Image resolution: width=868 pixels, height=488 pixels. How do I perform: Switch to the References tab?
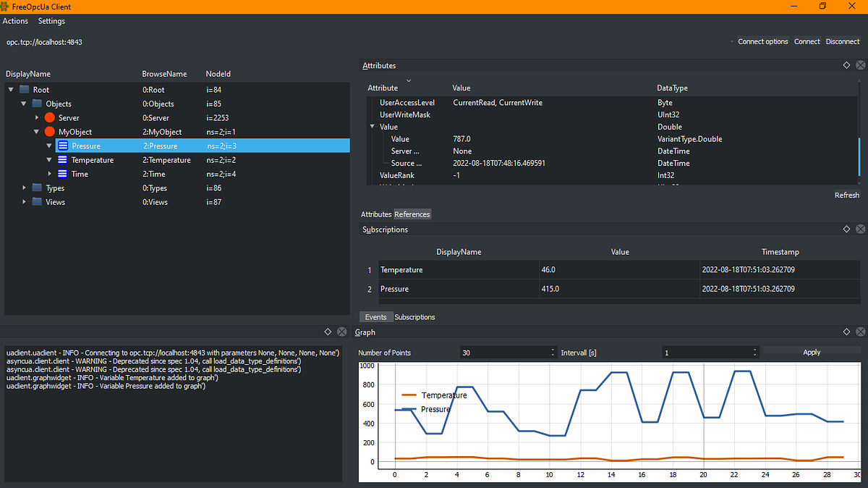[x=412, y=214]
